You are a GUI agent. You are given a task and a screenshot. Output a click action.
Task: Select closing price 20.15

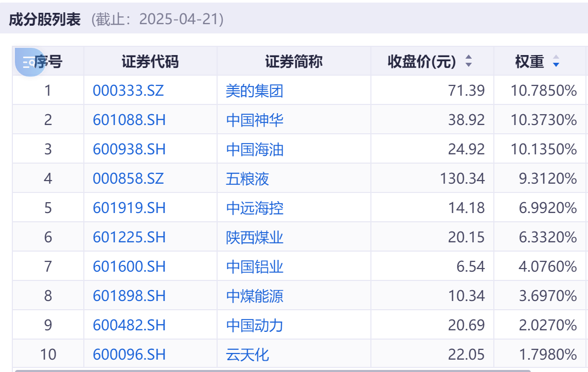pos(466,237)
